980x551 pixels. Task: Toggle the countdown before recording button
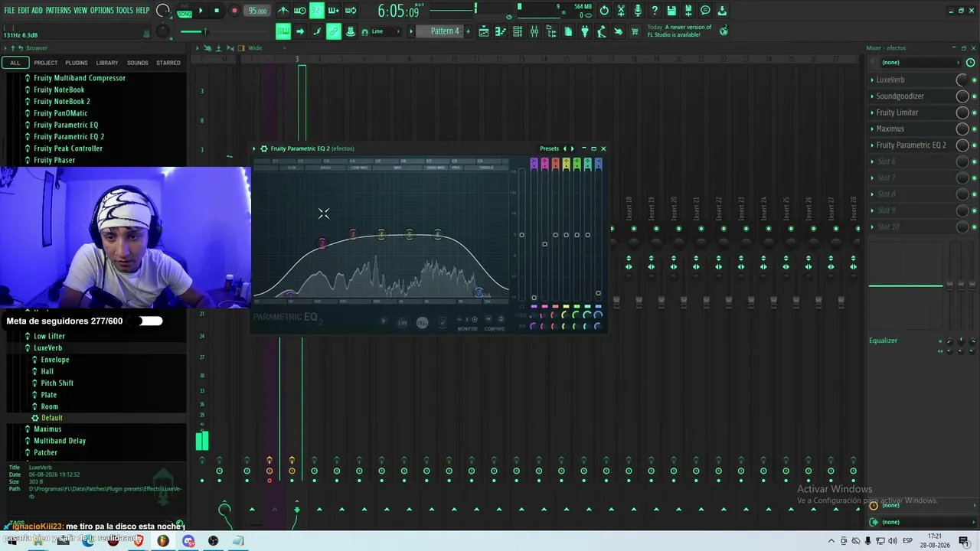click(x=317, y=11)
